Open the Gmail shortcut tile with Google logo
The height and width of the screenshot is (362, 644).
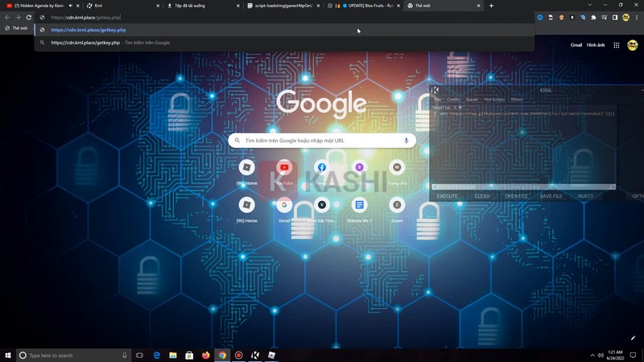(284, 205)
